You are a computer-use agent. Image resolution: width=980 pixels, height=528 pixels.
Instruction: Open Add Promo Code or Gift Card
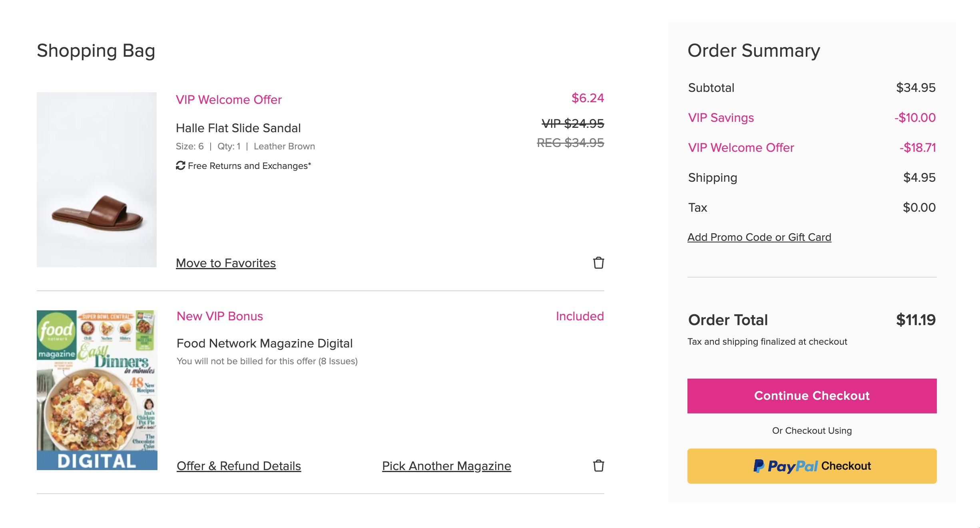click(x=759, y=237)
